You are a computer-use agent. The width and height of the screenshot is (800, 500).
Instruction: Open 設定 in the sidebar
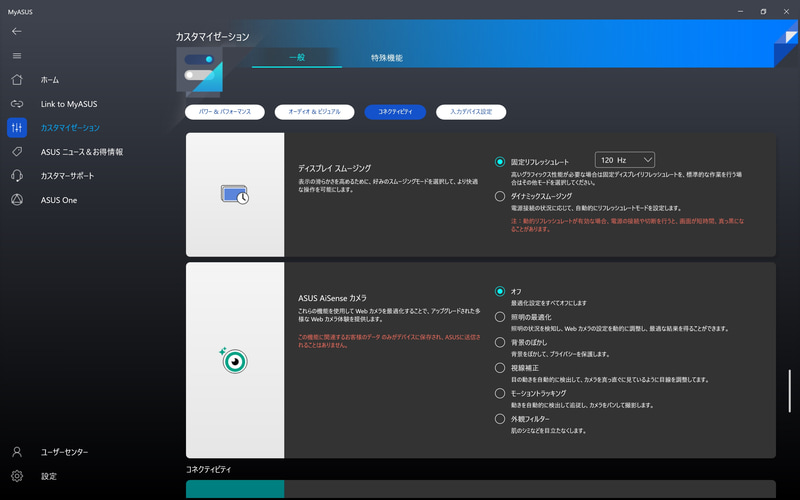(48, 476)
